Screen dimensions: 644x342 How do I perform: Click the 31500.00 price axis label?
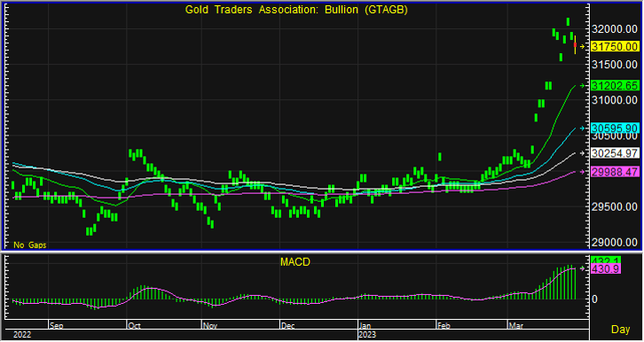[615, 65]
